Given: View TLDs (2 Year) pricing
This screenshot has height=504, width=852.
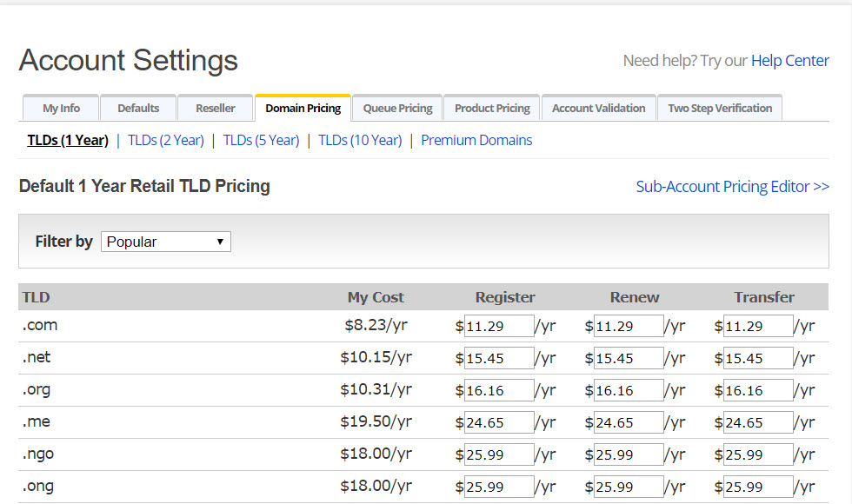Looking at the screenshot, I should (x=165, y=140).
